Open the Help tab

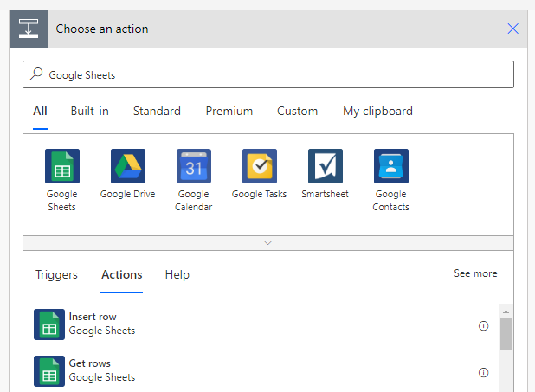[177, 274]
